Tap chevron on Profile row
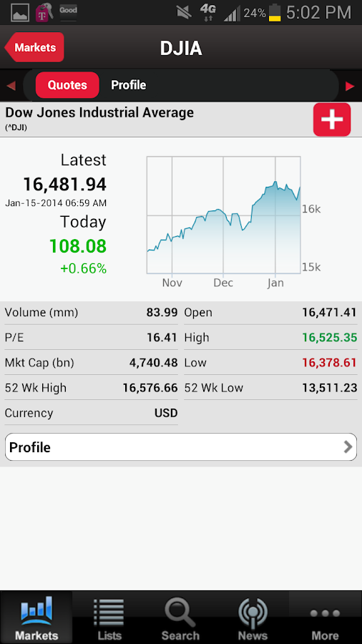 pos(348,447)
